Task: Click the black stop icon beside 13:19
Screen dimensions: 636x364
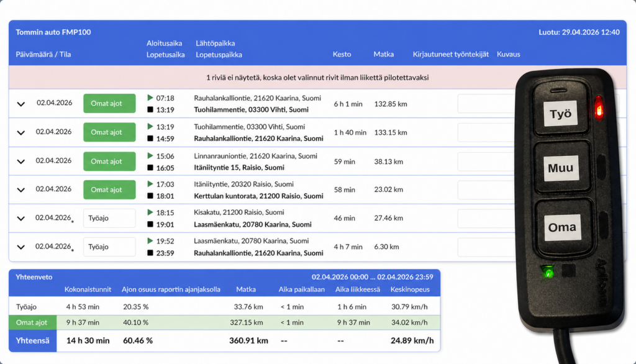Action: coord(150,110)
